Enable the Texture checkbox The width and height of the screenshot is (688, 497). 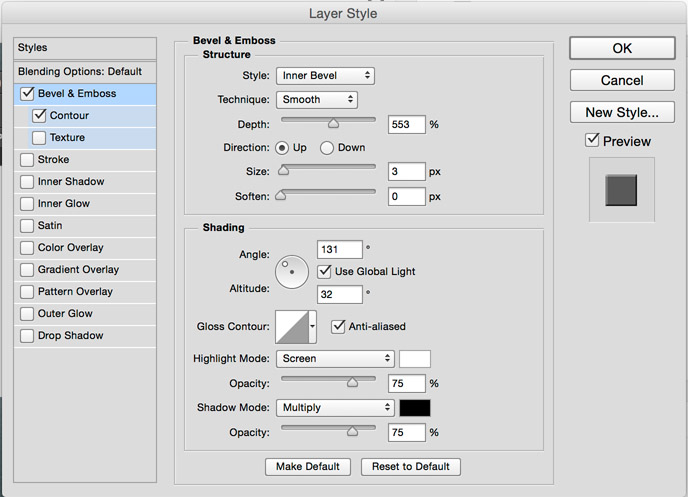[39, 138]
